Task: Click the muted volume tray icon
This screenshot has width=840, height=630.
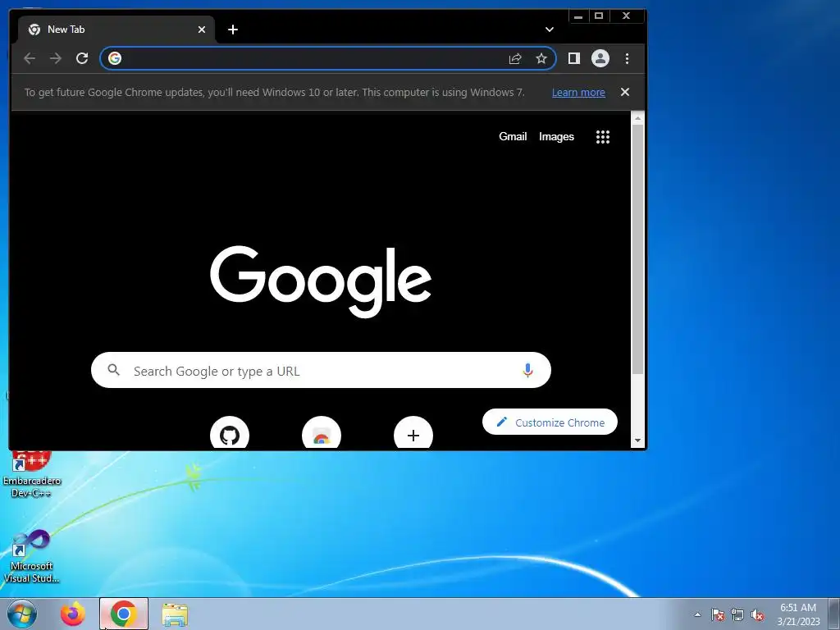Action: click(x=757, y=614)
